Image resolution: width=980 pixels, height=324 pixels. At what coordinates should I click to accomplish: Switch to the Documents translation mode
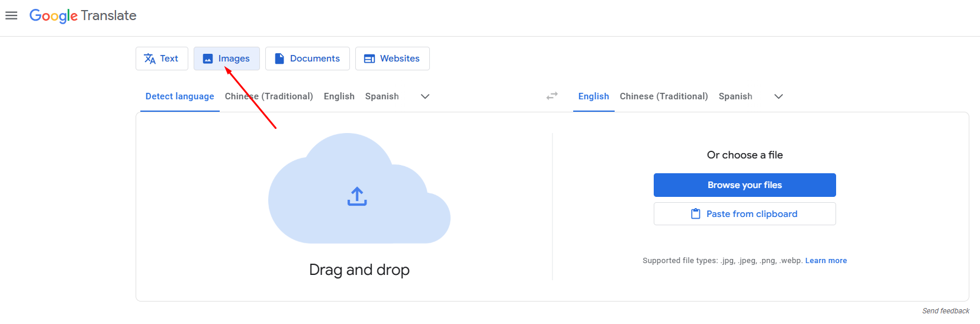click(x=307, y=59)
